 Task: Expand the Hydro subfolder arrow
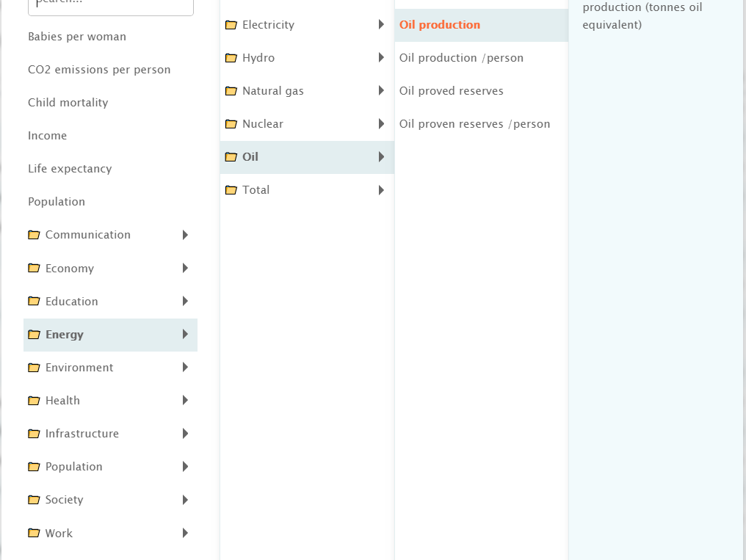381,57
